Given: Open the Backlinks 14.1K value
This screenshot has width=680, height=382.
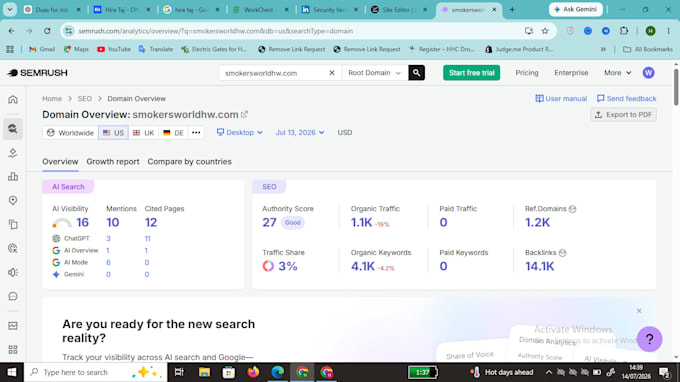Looking at the screenshot, I should click(x=539, y=266).
